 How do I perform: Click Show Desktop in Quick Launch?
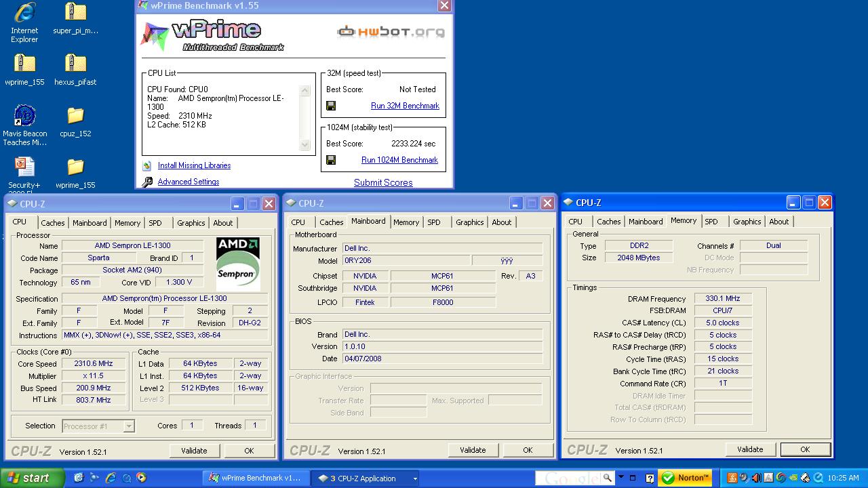(x=78, y=478)
